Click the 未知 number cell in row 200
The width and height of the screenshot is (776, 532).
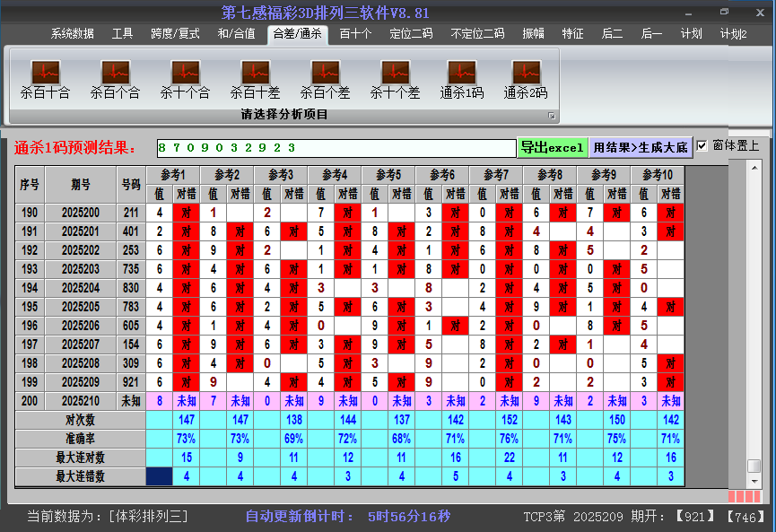pyautogui.click(x=131, y=401)
